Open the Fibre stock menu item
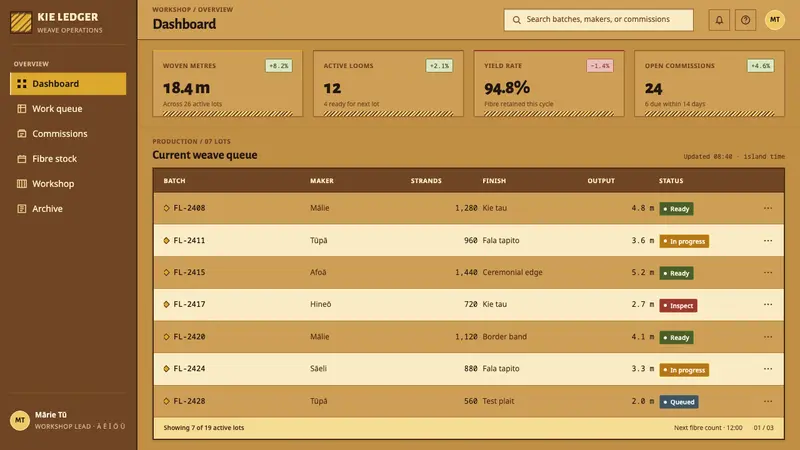This screenshot has width=800, height=450. [x=68, y=159]
